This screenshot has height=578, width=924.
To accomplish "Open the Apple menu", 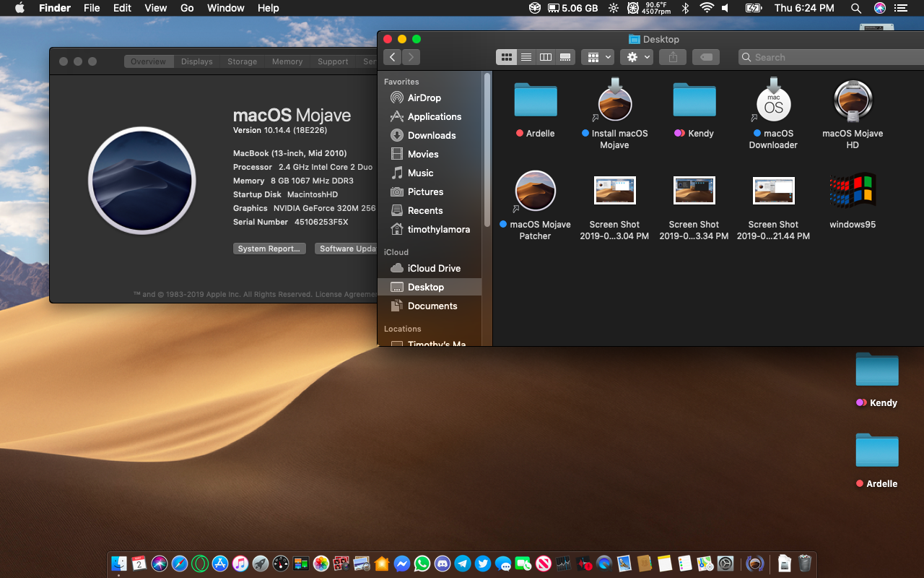I will tap(19, 8).
